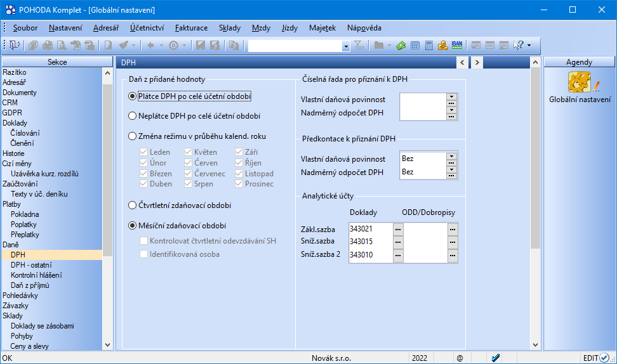Click the main DPH panel scrollbar thumb
This screenshot has width=617, height=364.
coord(535,158)
